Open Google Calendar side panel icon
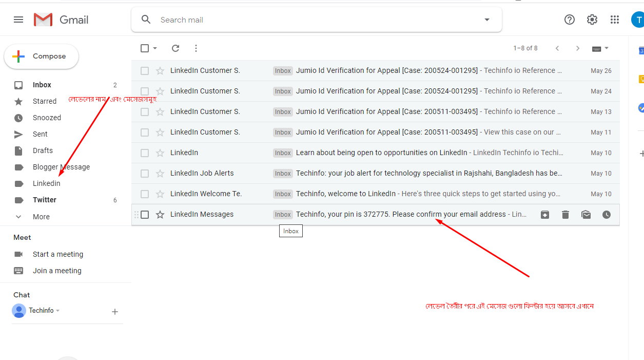Image resolution: width=644 pixels, height=360 pixels. [x=641, y=50]
